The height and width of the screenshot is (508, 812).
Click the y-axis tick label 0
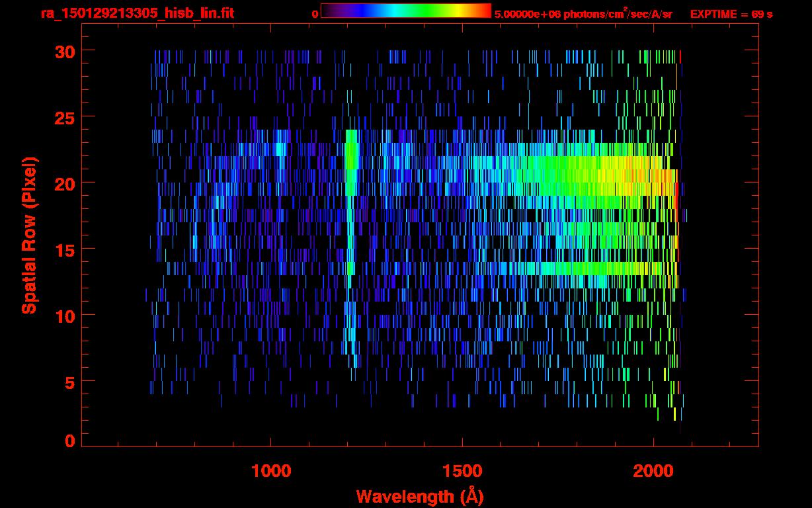69,441
